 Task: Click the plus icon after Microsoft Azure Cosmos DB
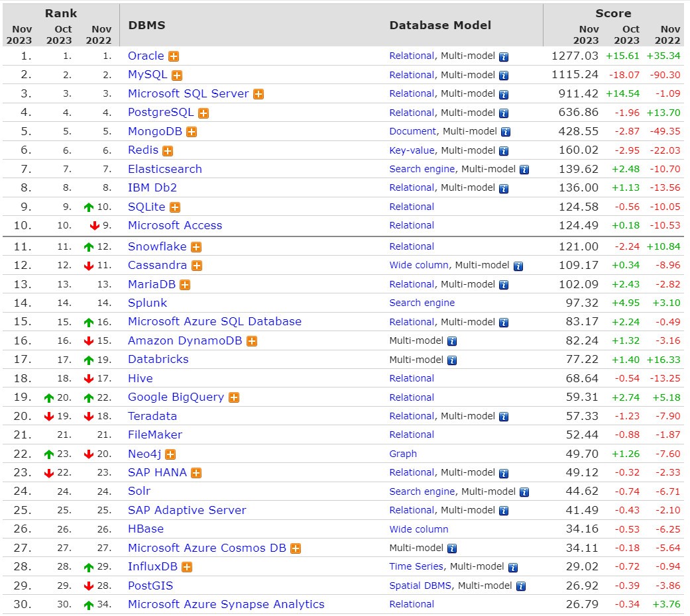pyautogui.click(x=296, y=548)
